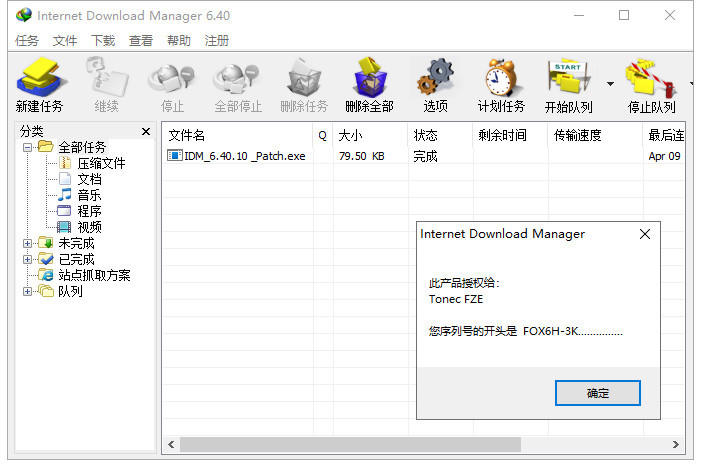Click the horizontal scrollbar left arrow
Viewport: 701px width, 467px height.
171,445
